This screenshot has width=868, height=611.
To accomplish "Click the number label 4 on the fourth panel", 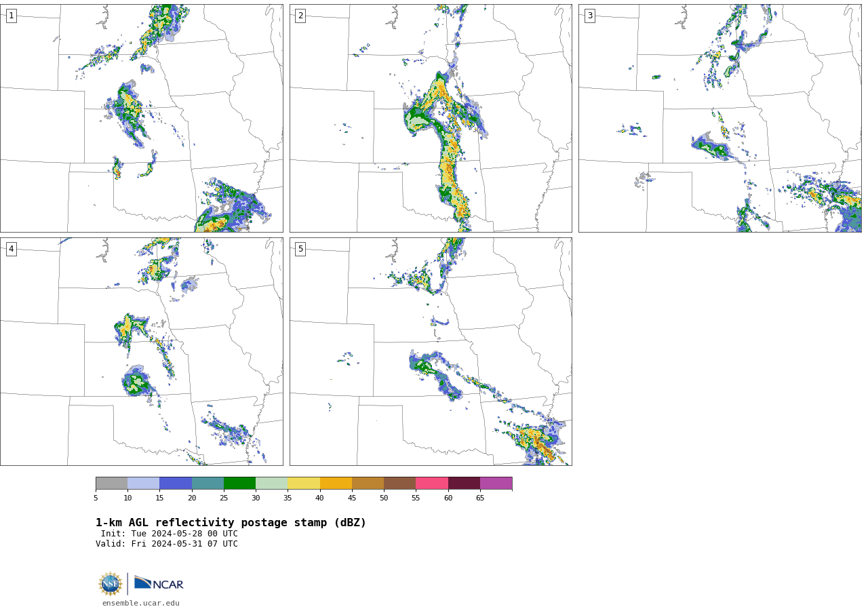I will (11, 249).
